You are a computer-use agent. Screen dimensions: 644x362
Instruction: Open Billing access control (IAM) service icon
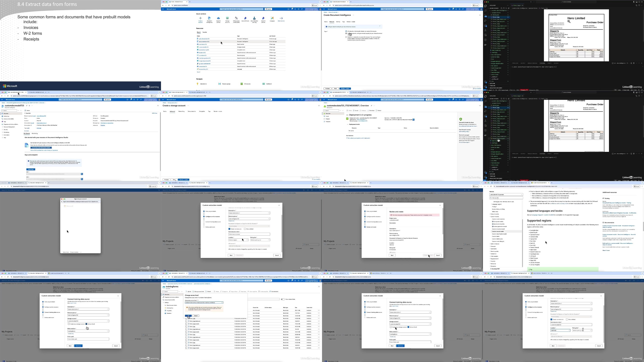point(236,18)
